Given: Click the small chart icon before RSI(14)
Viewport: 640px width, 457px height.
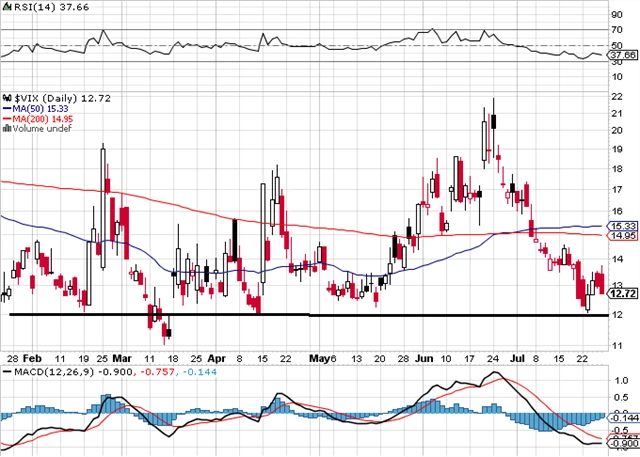Looking at the screenshot, I should coord(7,7).
